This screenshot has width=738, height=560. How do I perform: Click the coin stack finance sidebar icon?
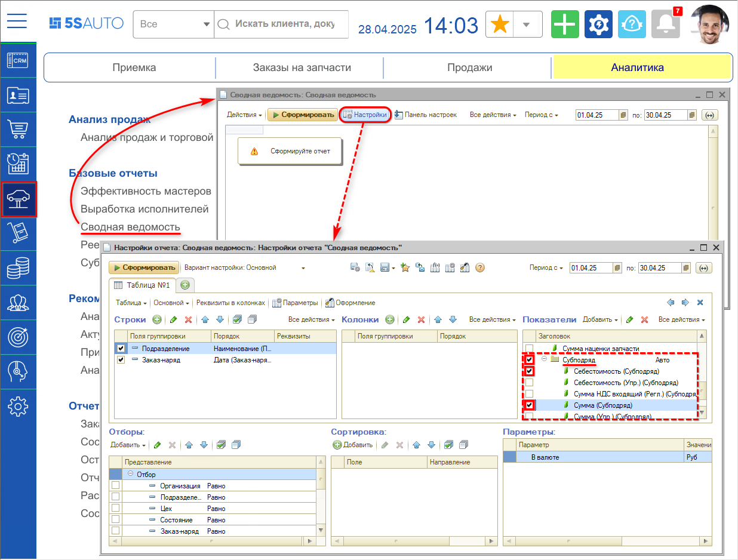point(18,268)
